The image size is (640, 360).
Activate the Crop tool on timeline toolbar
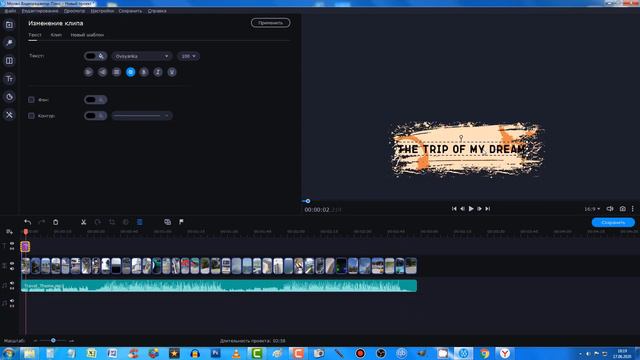click(x=112, y=222)
